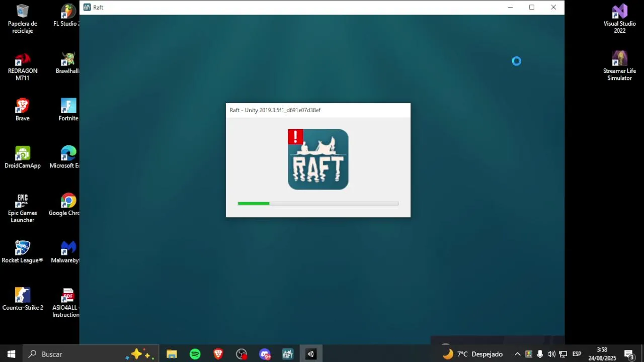
Task: Launch Counter-Strike 2 desktop shortcut
Action: 23,299
